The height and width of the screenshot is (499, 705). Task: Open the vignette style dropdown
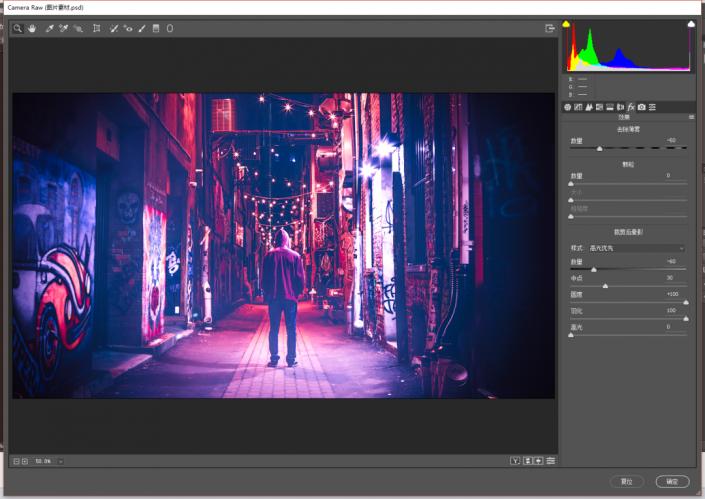(637, 248)
